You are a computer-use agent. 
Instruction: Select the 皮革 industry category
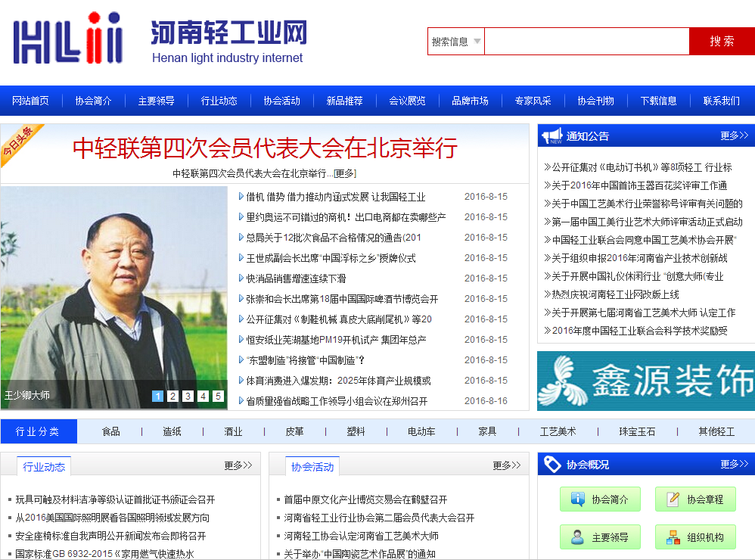(x=295, y=431)
